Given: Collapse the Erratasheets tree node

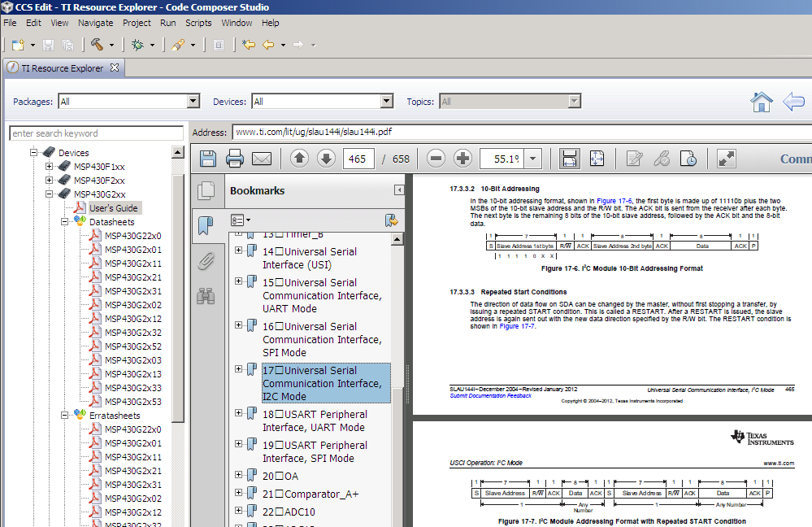Looking at the screenshot, I should coord(65,415).
